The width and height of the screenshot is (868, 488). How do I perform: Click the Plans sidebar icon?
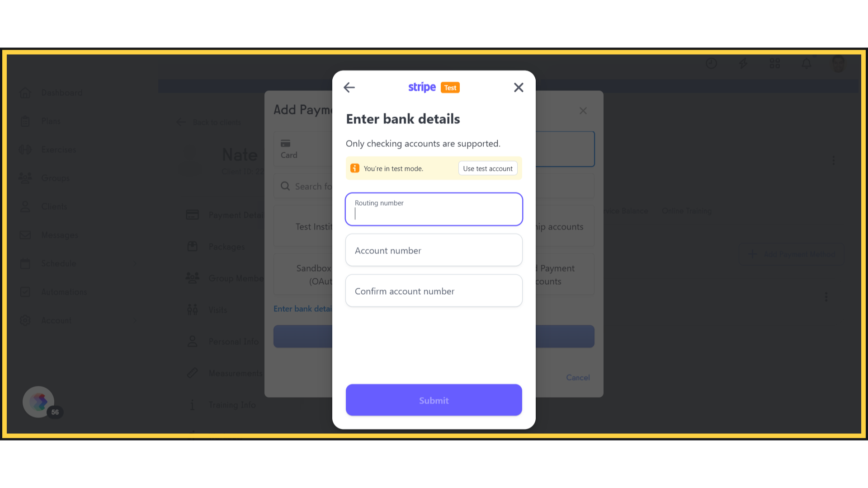tap(25, 120)
